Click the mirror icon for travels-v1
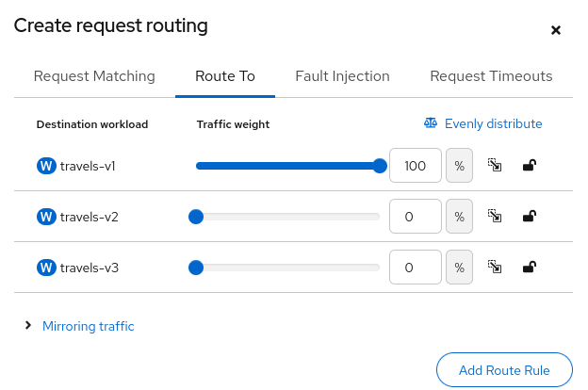588x390 pixels. coord(494,166)
